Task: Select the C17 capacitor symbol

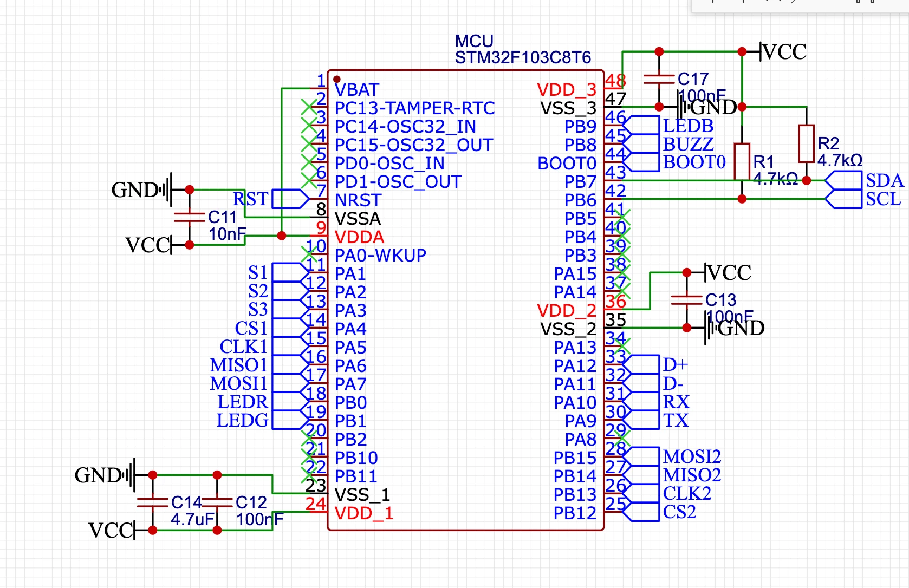Action: [x=659, y=79]
